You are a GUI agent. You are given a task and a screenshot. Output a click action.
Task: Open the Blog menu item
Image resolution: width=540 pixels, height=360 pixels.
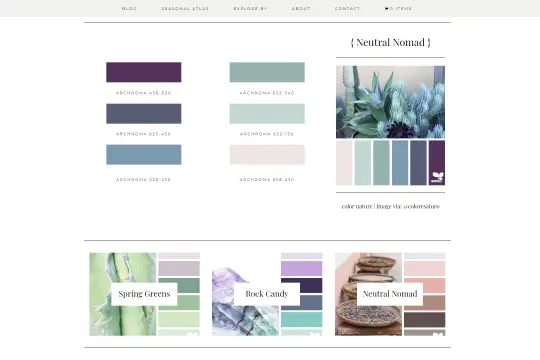point(129,8)
